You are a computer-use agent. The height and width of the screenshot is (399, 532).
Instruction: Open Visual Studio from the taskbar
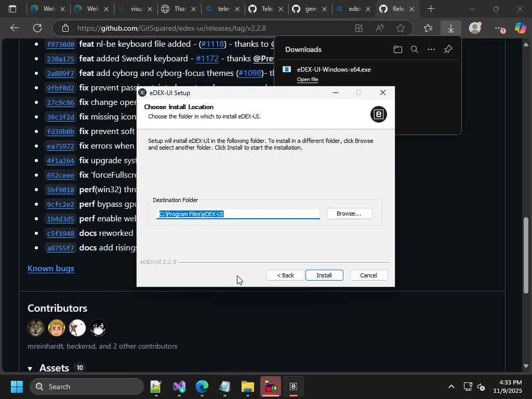179,387
